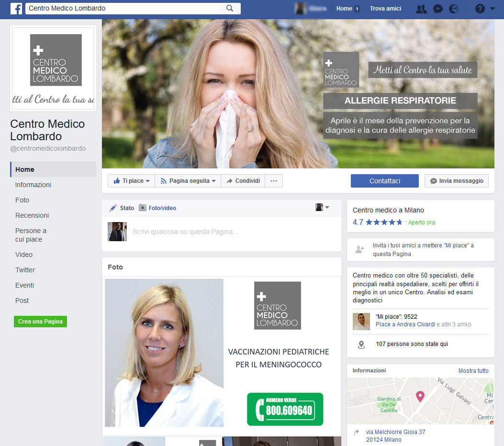
Task: Expand account menu arrow in top bar
Action: tap(493, 9)
